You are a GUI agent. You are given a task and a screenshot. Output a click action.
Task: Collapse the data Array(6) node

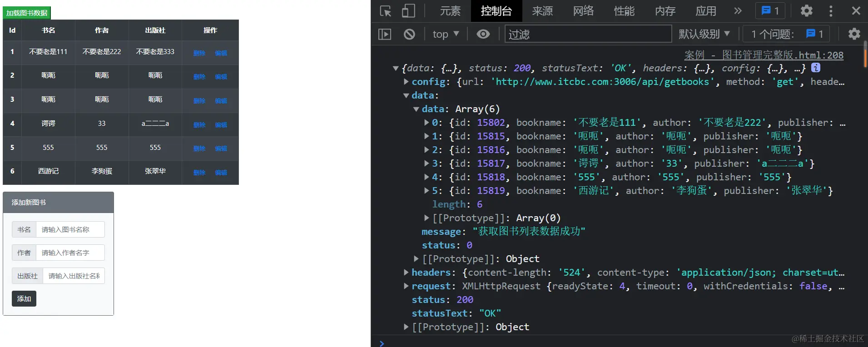(416, 109)
